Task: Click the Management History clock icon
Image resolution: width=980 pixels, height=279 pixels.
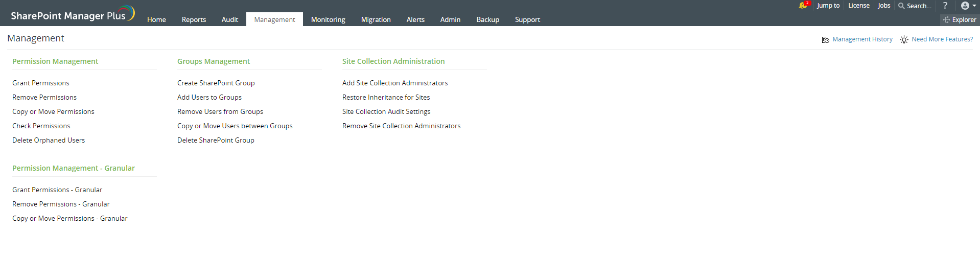Action: pos(825,40)
